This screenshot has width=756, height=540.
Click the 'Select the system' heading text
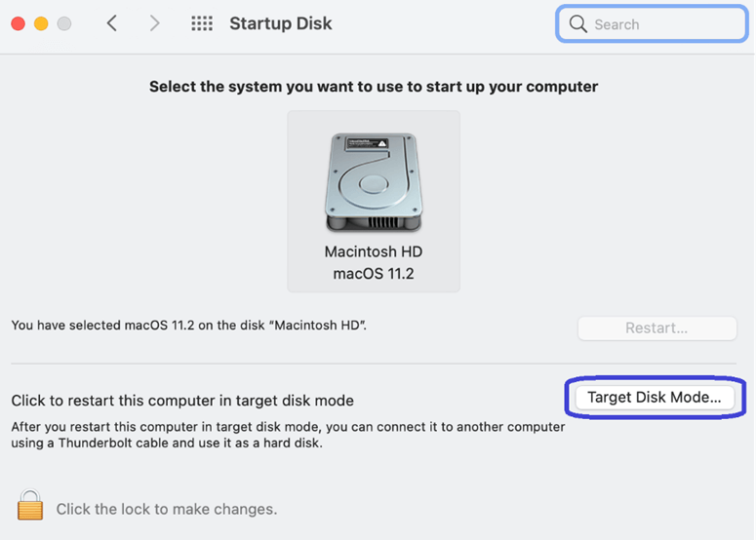[x=374, y=87]
